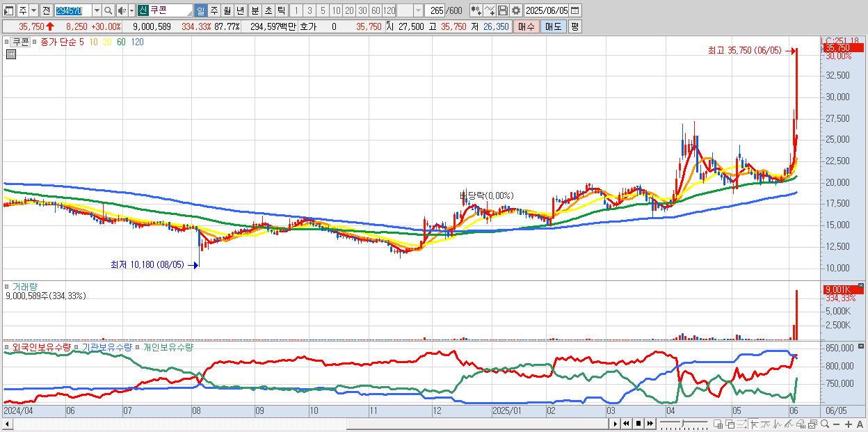
Task: Click the stacked chart windows icon in bottom toolbar
Action: pos(813,424)
